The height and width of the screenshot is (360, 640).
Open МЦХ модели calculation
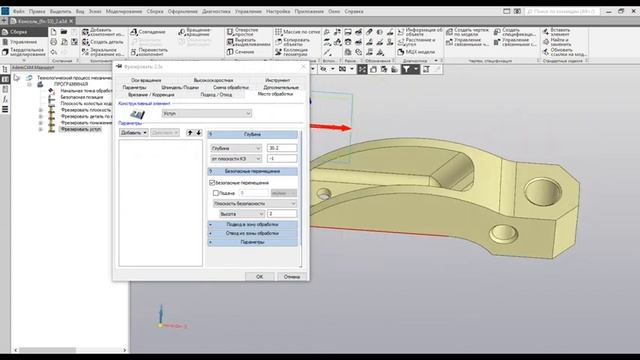[416, 52]
